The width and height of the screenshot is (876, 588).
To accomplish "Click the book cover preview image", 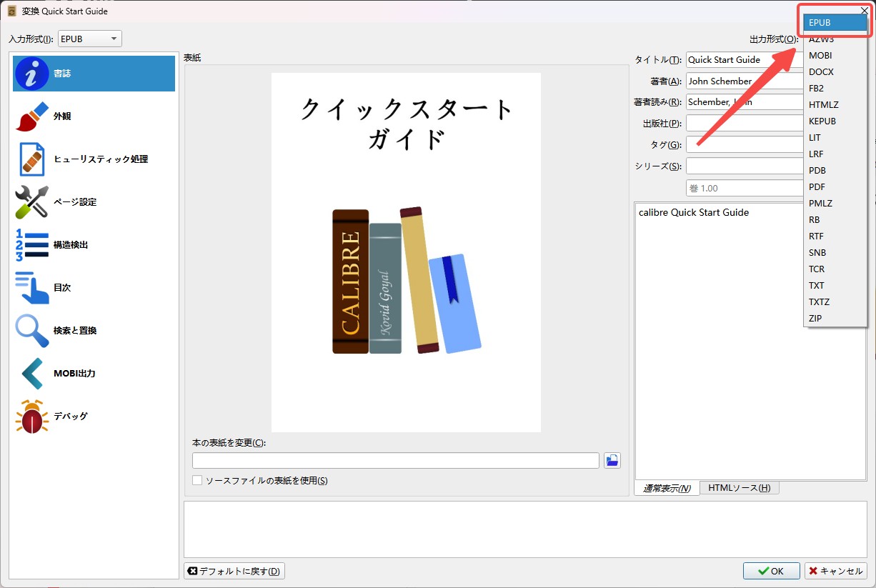I will 406,252.
